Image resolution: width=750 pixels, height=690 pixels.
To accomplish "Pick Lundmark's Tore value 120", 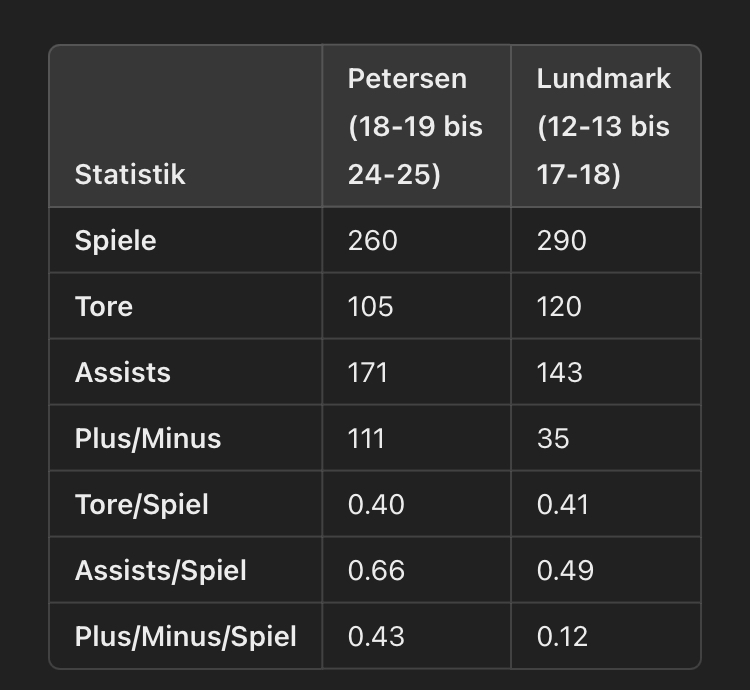I will 559,307.
